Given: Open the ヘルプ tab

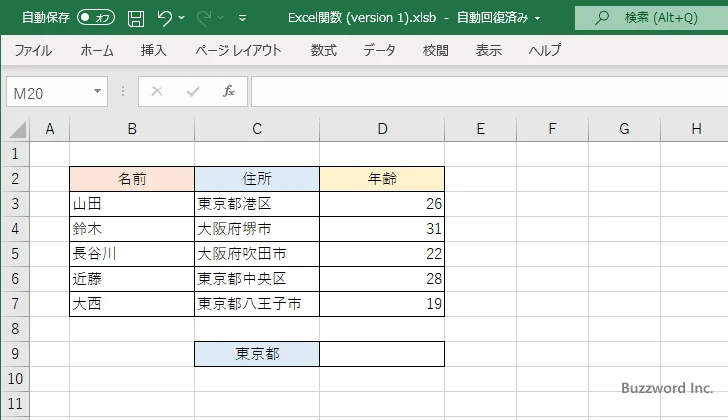Looking at the screenshot, I should click(545, 50).
